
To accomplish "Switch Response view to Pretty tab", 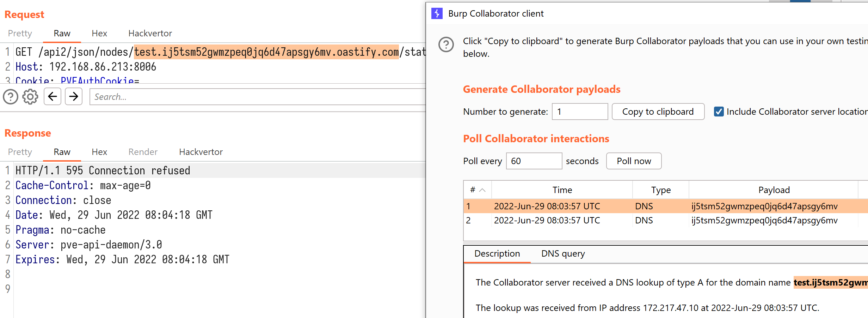I will tap(20, 152).
